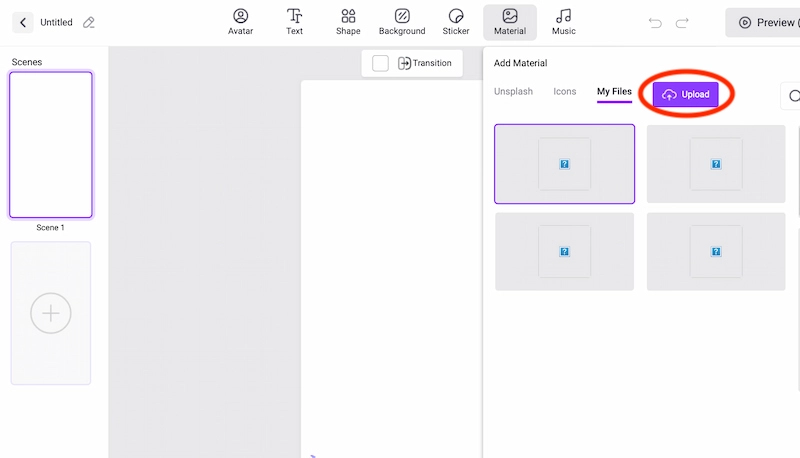The width and height of the screenshot is (800, 458).
Task: Open the white canvas color swatch
Action: (x=380, y=63)
